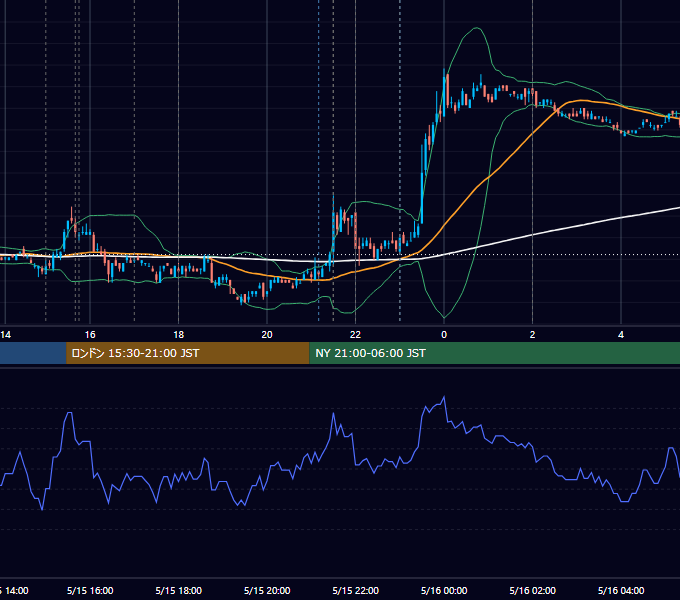The width and height of the screenshot is (680, 600).
Task: Click the 5/16 02:00 date label
Action: (x=533, y=590)
